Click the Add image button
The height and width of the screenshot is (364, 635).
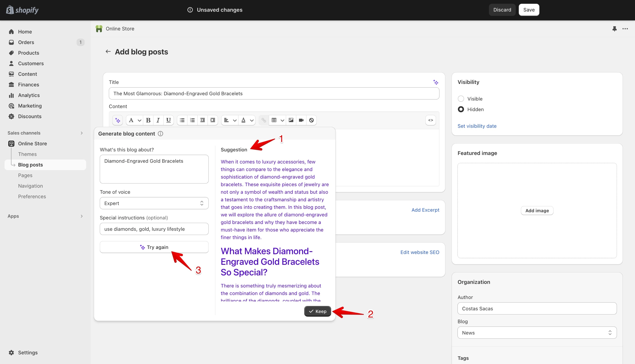(x=537, y=211)
